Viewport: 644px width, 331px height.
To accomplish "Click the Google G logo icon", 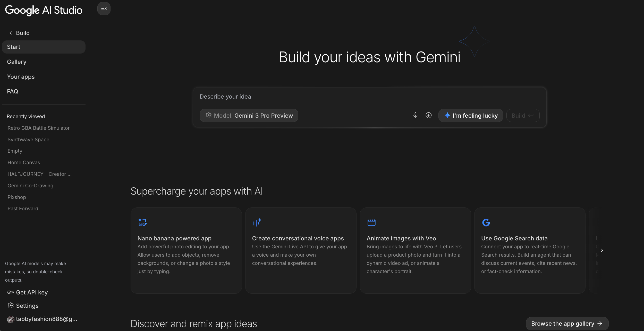I will pos(486,222).
